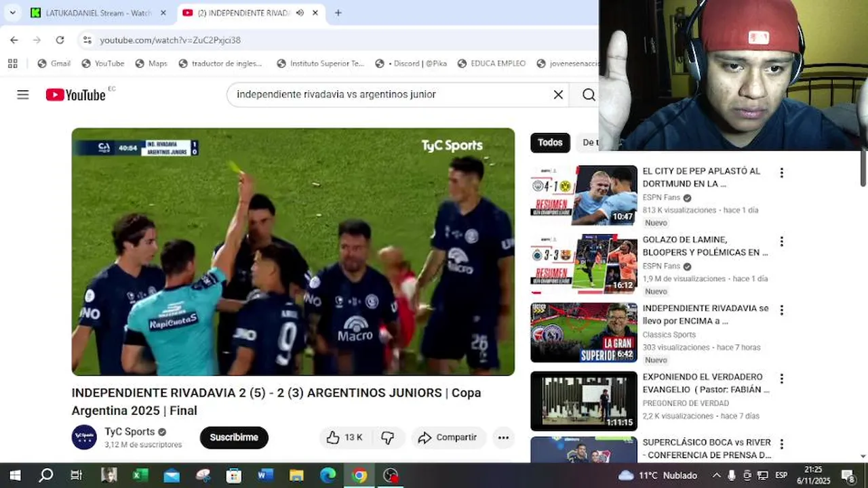Click the video player showing TyC Sports
Image resolution: width=868 pixels, height=488 pixels.
pos(293,251)
